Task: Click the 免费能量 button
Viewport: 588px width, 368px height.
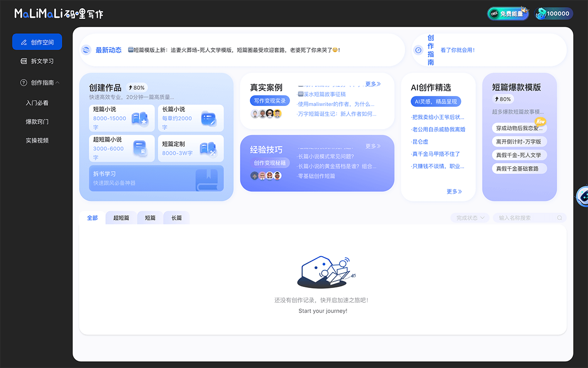Action: 508,13
